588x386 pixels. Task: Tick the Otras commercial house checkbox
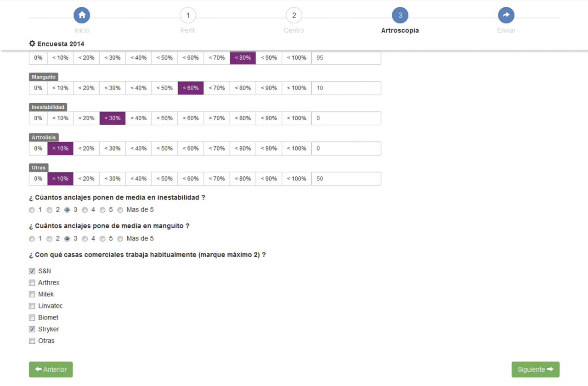(32, 341)
